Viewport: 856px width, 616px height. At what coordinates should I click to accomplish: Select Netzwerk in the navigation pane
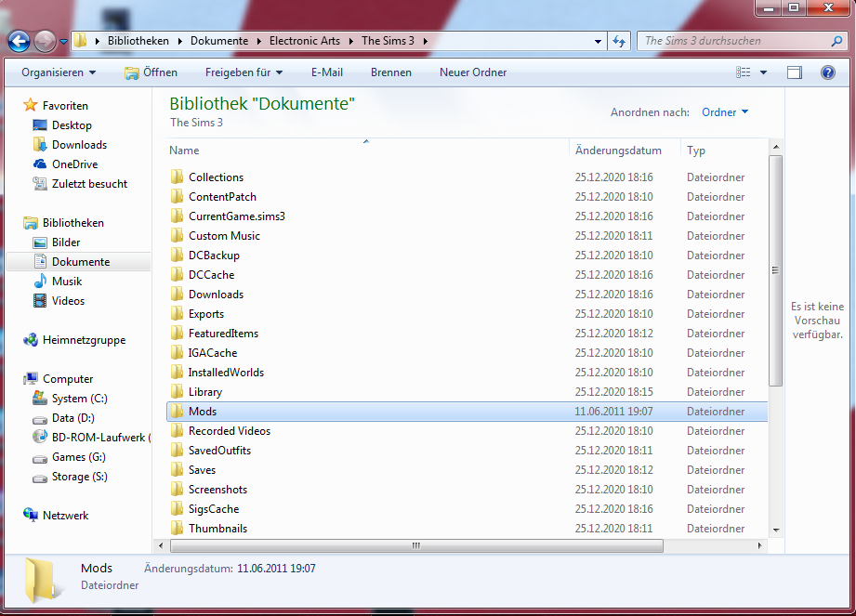coord(65,516)
